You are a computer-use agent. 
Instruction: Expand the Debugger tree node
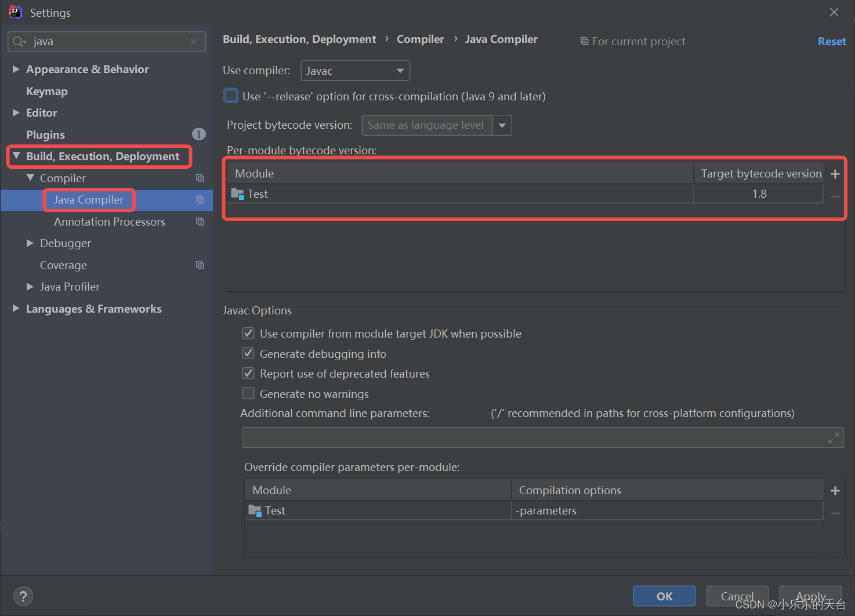(x=30, y=243)
